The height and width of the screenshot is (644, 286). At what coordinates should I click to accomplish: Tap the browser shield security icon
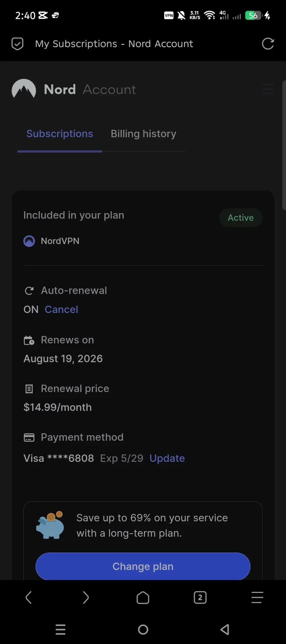(x=17, y=44)
